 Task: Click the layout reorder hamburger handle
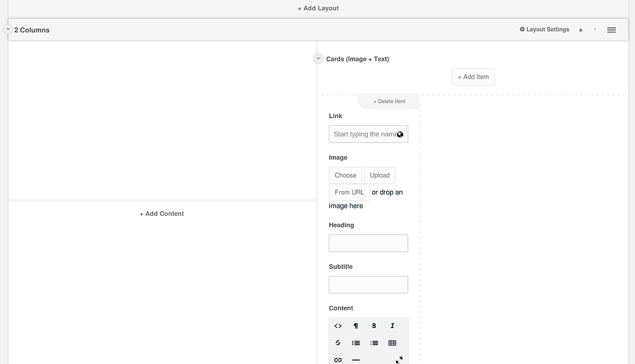pyautogui.click(x=611, y=30)
